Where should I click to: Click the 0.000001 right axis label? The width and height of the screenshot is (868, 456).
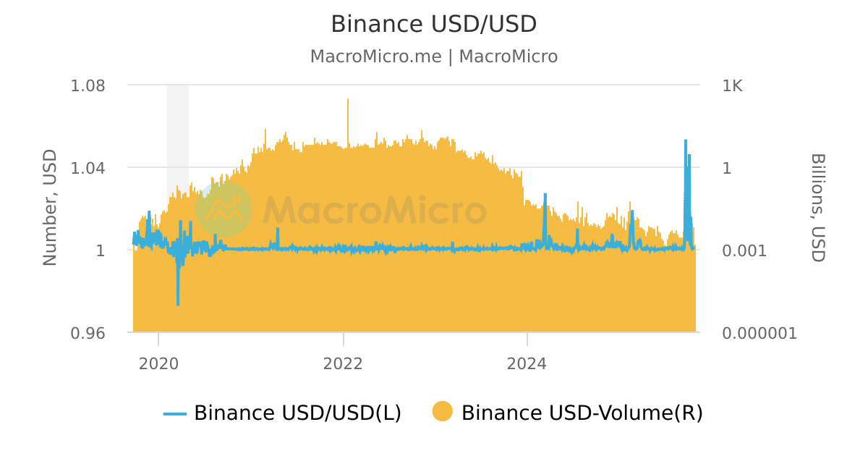click(x=759, y=333)
